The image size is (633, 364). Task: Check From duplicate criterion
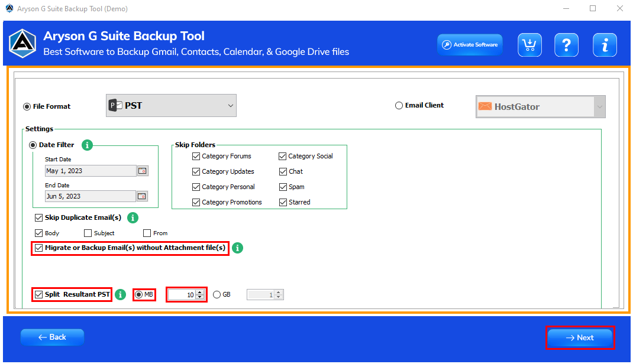147,233
